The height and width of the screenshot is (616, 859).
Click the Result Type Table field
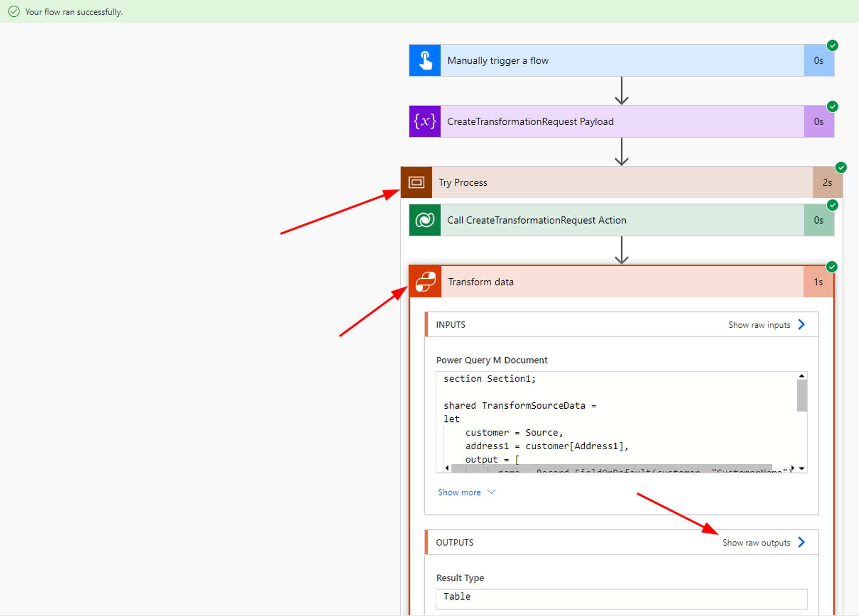[621, 597]
